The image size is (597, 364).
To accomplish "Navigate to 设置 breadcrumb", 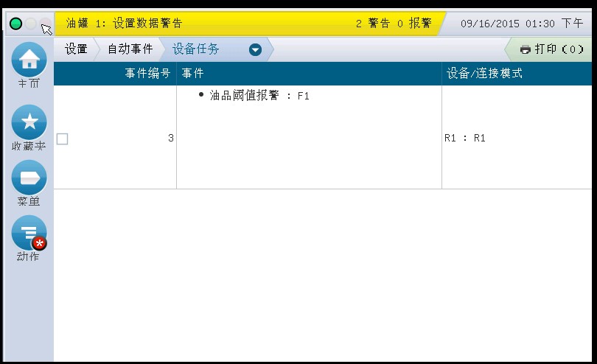I will coord(76,49).
